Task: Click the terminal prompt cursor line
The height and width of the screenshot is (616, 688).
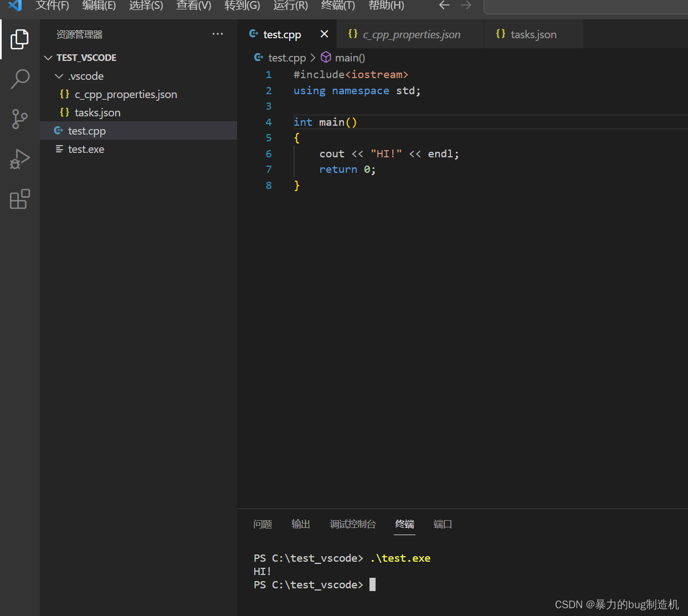Action: 315,584
